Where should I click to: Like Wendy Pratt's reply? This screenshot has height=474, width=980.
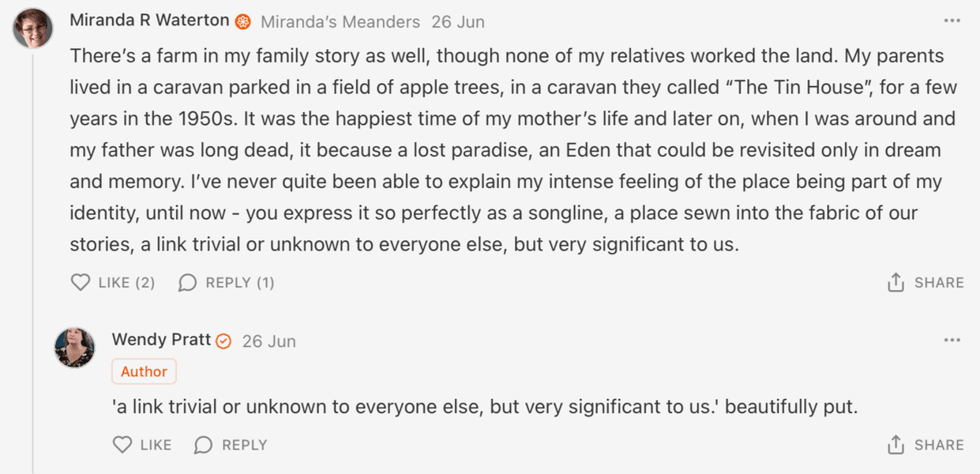[122, 445]
